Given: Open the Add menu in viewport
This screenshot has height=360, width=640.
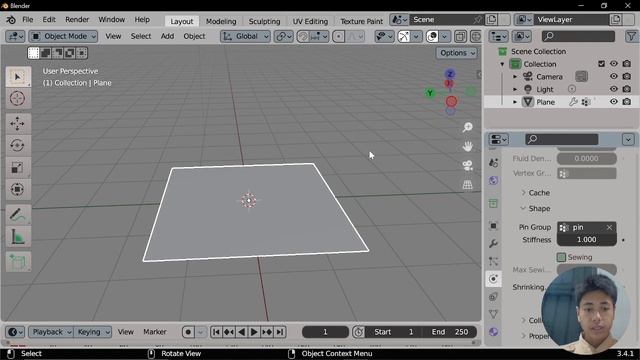Looking at the screenshot, I should pyautogui.click(x=167, y=36).
